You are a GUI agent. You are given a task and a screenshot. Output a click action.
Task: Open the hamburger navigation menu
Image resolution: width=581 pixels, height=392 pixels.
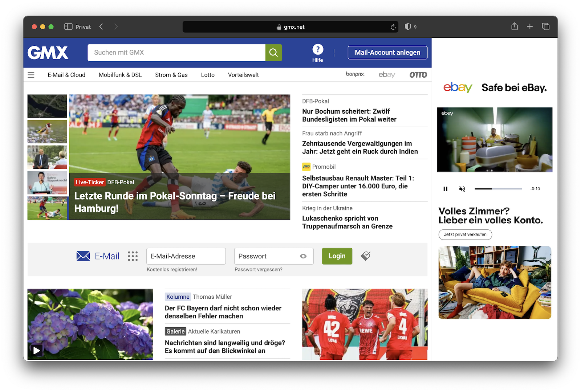click(x=31, y=75)
